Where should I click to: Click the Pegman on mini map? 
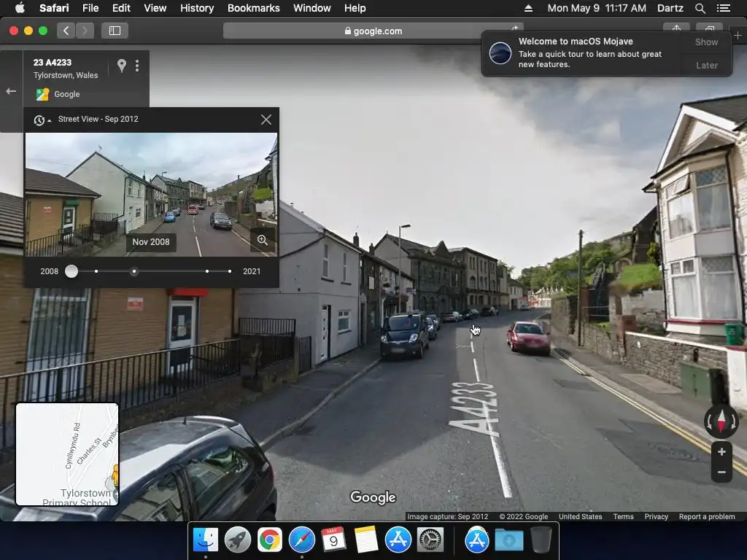click(x=115, y=476)
